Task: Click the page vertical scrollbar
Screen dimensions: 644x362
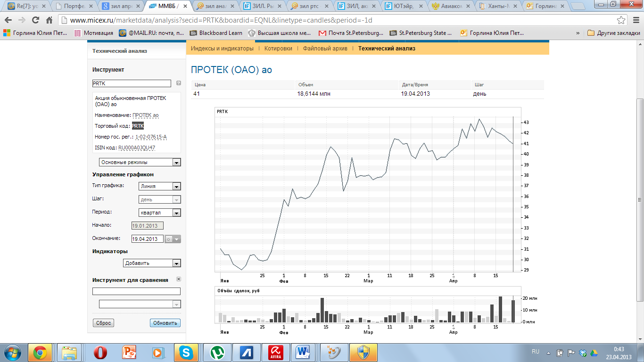Action: (640, 200)
